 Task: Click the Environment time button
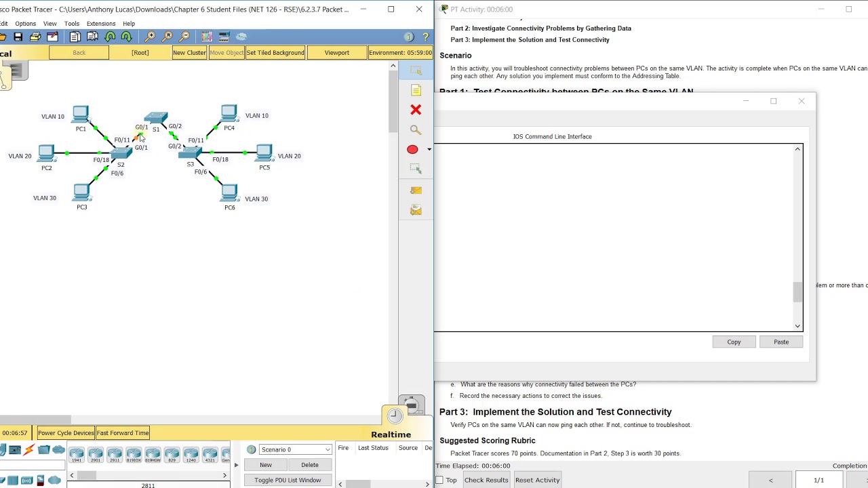(400, 53)
